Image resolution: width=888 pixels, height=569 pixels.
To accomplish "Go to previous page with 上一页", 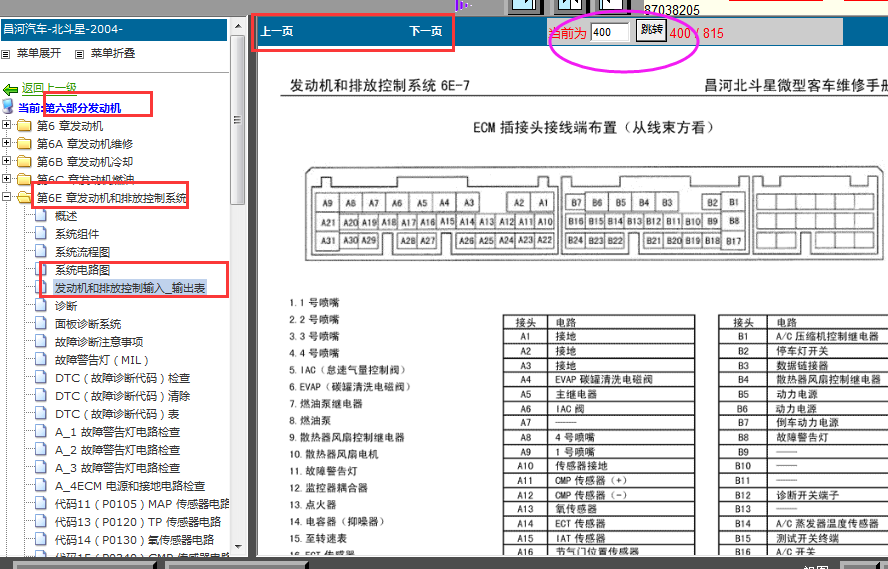I will pyautogui.click(x=276, y=31).
